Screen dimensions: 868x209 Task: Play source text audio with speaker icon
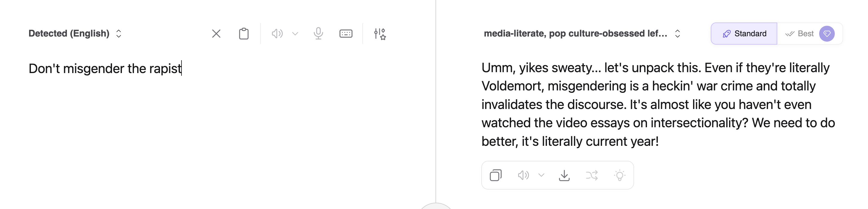(x=277, y=34)
